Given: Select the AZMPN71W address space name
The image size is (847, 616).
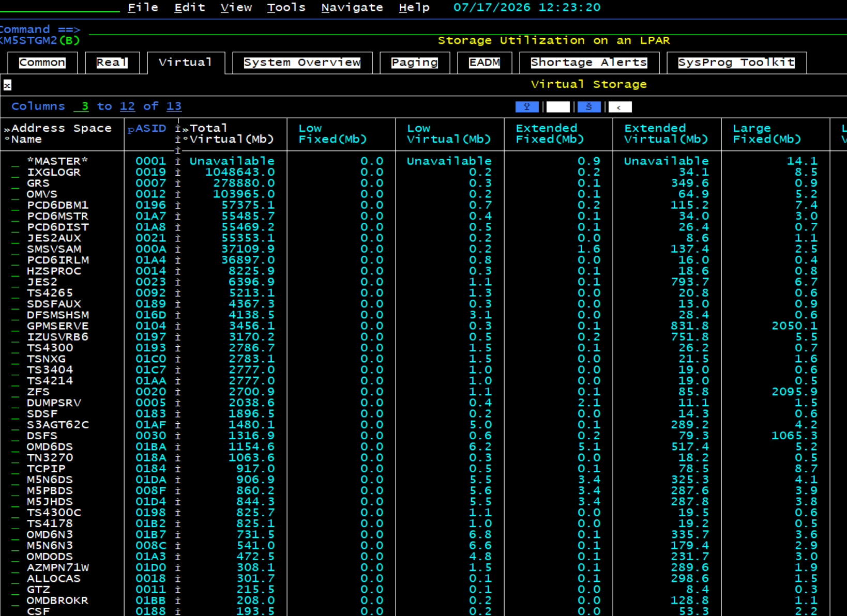Looking at the screenshot, I should coord(58,567).
